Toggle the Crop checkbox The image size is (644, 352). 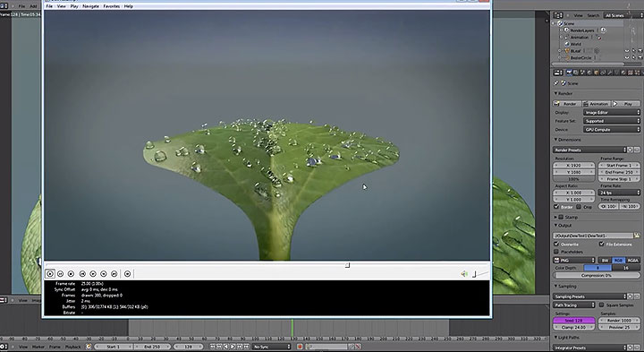[579, 206]
